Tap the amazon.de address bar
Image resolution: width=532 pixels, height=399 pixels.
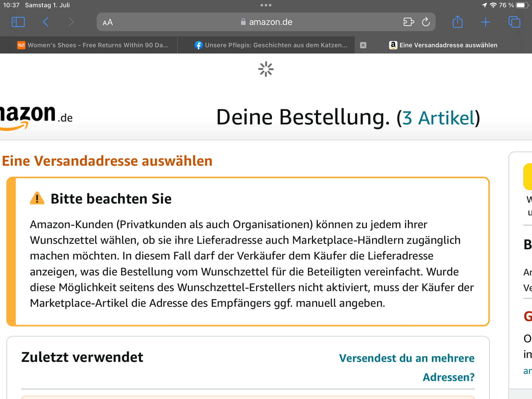[x=266, y=22]
